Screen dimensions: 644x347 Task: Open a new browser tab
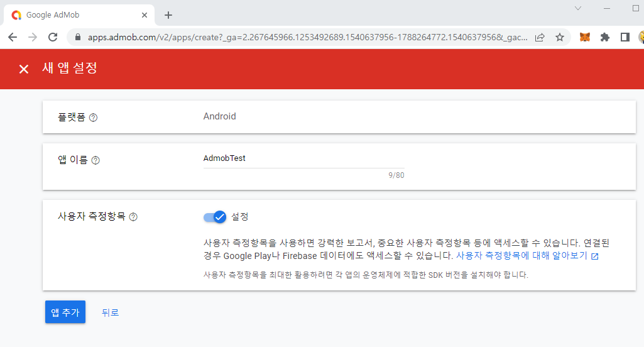coord(168,15)
